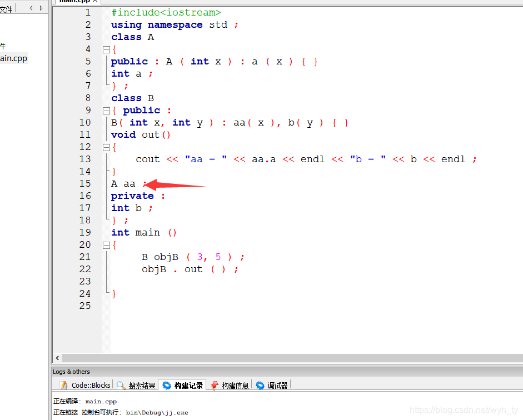Click the 'using namespace' keywords on line 2
523x420 pixels.
[x=157, y=25]
